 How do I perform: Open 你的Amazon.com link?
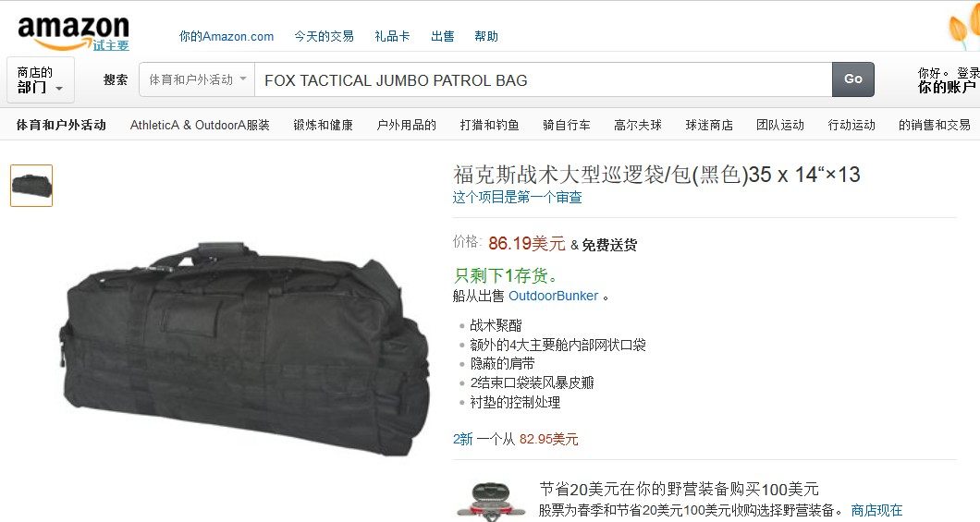(x=227, y=36)
